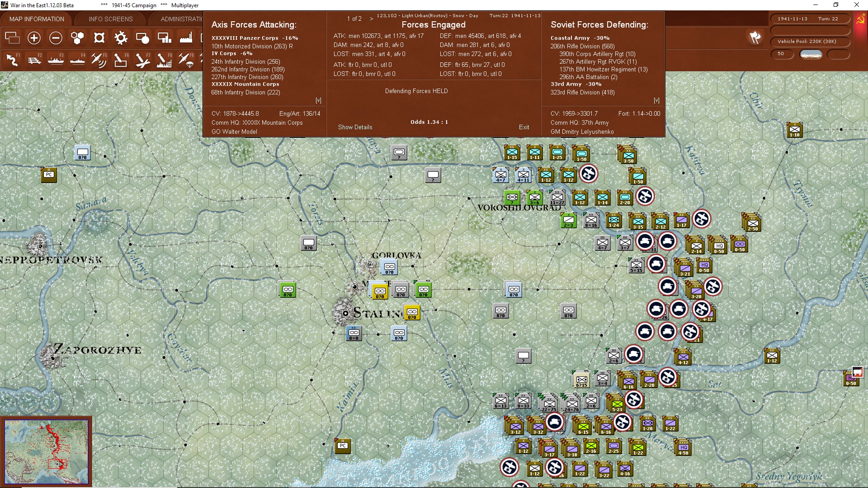Click the 323rd Rifle Division entry
Viewport: 868px width, 488px height.
point(583,93)
